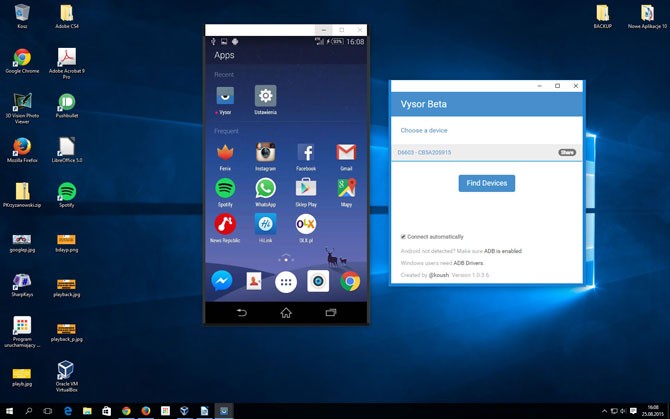
Task: Open Microsoft Edge from taskbar
Action: pyautogui.click(x=68, y=411)
